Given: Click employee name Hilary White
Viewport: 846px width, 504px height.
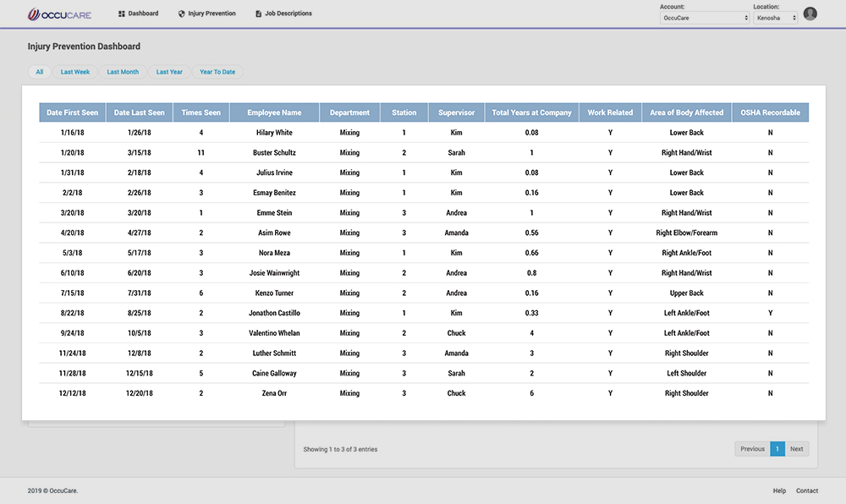Looking at the screenshot, I should pos(274,133).
